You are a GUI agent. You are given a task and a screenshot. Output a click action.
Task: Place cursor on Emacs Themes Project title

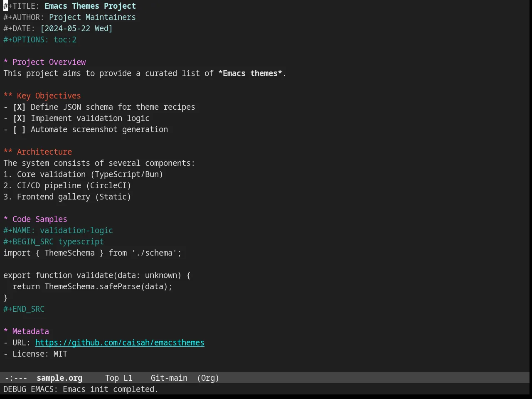[x=90, y=6]
